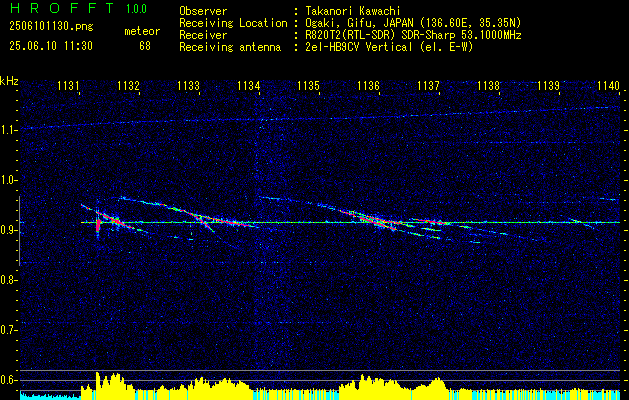Click observer name Takanori Kawachi
Screen dimensions: 629x400
tap(353, 11)
